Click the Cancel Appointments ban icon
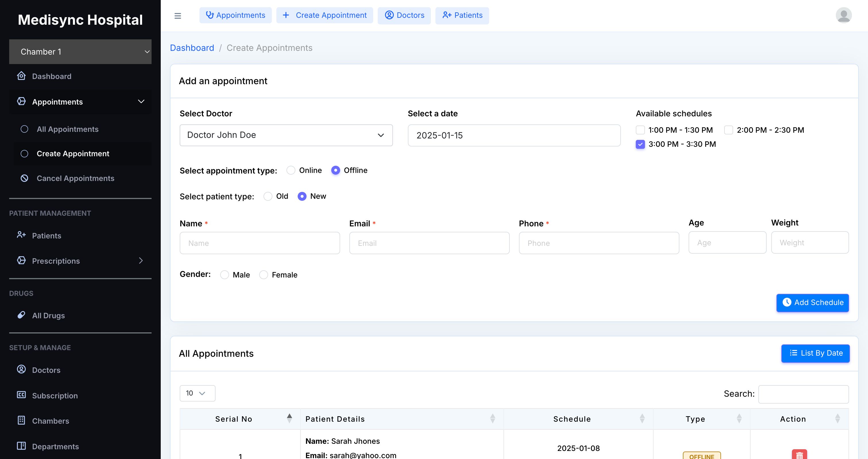This screenshot has height=459, width=868. 24,178
